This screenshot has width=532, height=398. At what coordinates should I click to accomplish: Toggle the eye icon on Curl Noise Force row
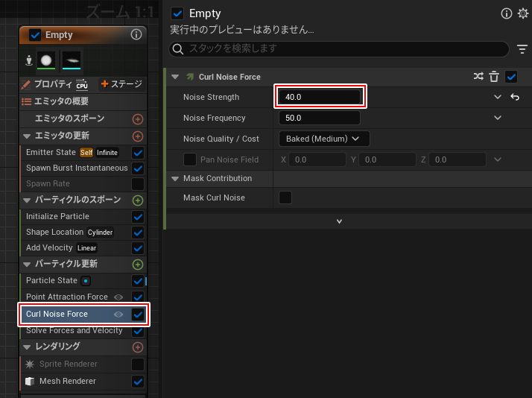pos(118,315)
